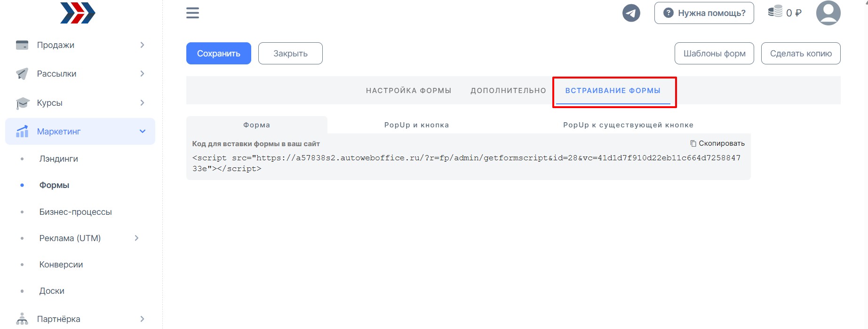868x329 pixels.
Task: Open Бизнес-процессы in the sidebar
Action: click(x=75, y=212)
